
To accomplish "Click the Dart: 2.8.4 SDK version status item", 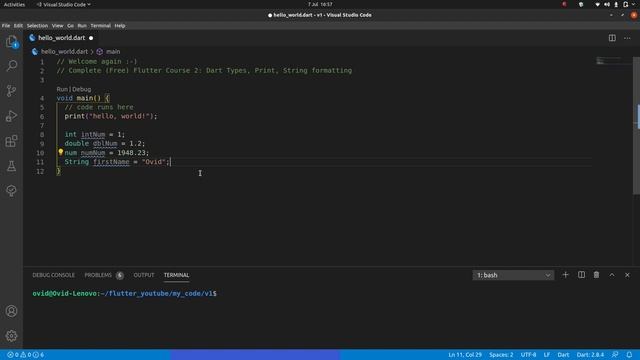I will [x=590, y=355].
